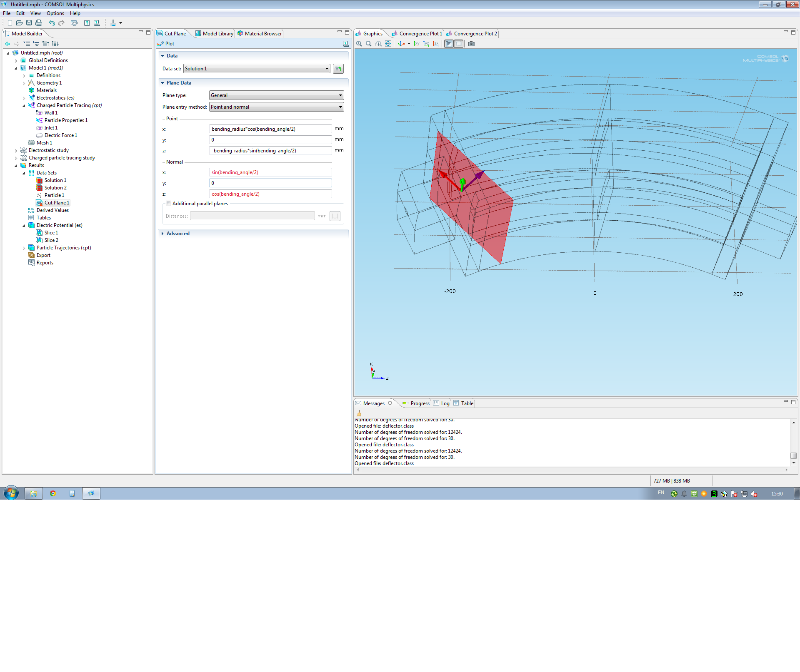Image resolution: width=800 pixels, height=672 pixels.
Task: Collapse the Plane Data section
Action: coord(162,83)
